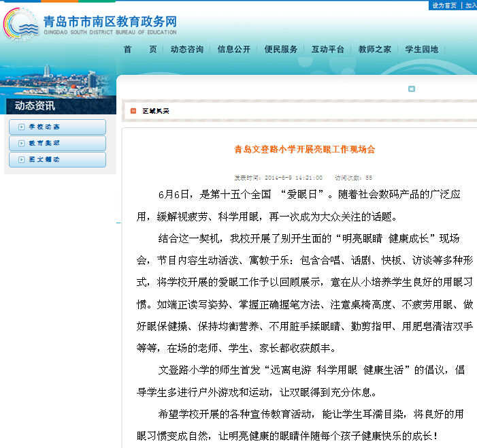Open the 互动平台 navigation item

click(327, 49)
